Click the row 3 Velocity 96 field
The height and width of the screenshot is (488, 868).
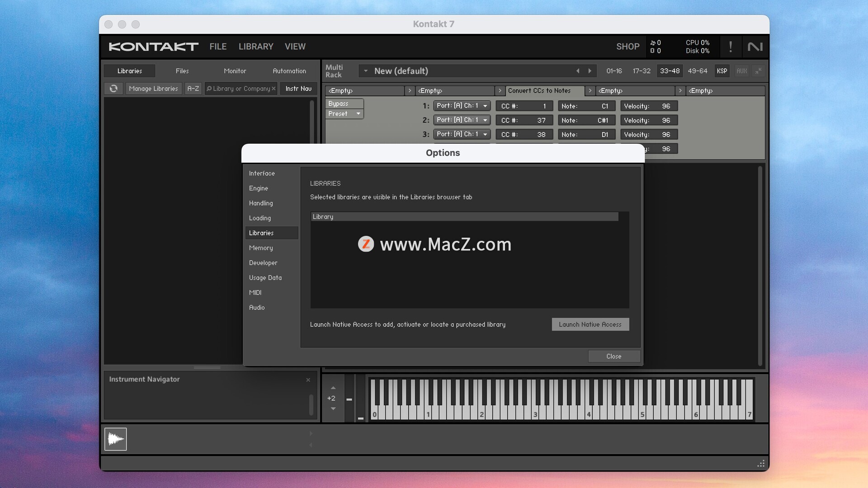[x=649, y=135]
